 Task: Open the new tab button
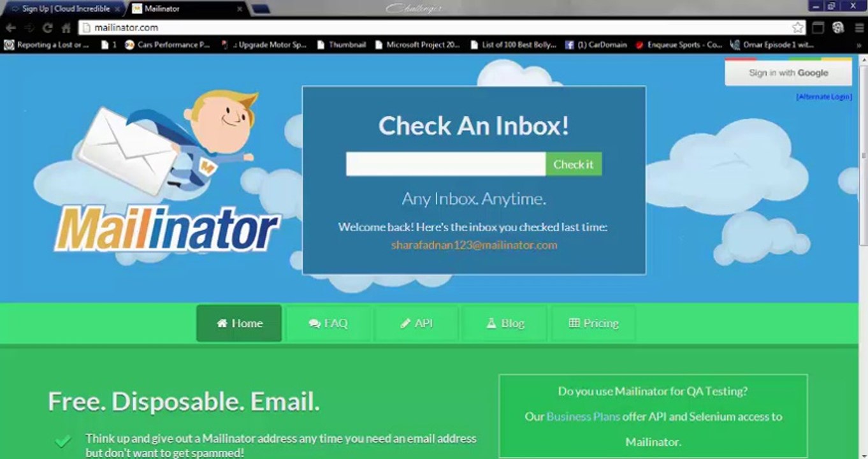pyautogui.click(x=260, y=9)
